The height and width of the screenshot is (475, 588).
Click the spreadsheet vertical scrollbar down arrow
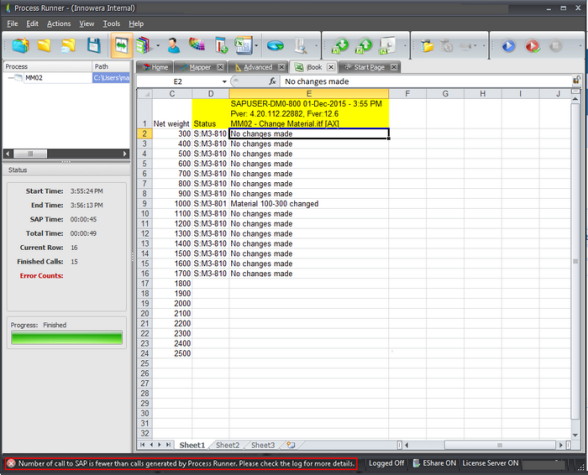pos(575,435)
